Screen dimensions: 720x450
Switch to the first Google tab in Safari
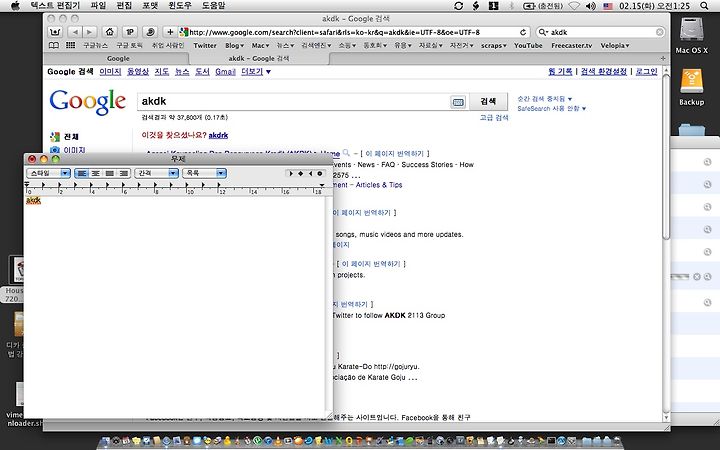pos(117,58)
